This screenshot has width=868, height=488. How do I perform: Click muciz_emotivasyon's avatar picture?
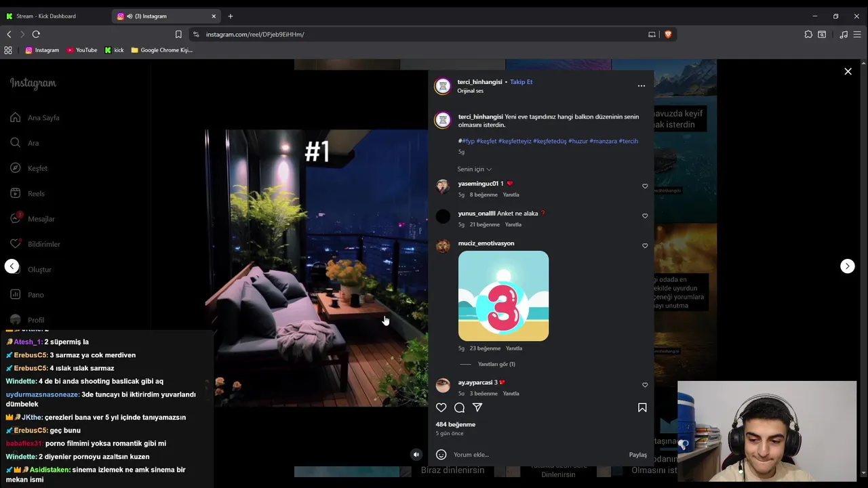point(443,246)
